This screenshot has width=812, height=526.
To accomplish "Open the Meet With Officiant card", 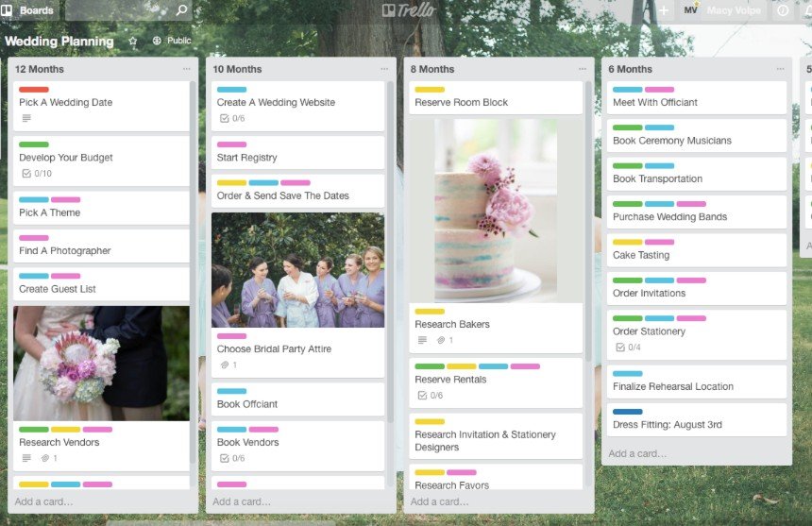I will click(x=697, y=98).
